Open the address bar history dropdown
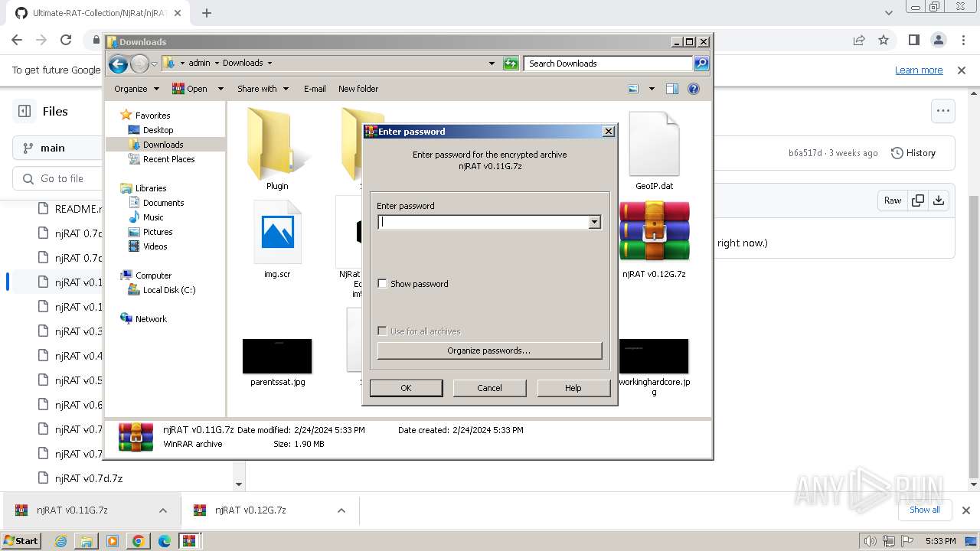 (x=492, y=64)
